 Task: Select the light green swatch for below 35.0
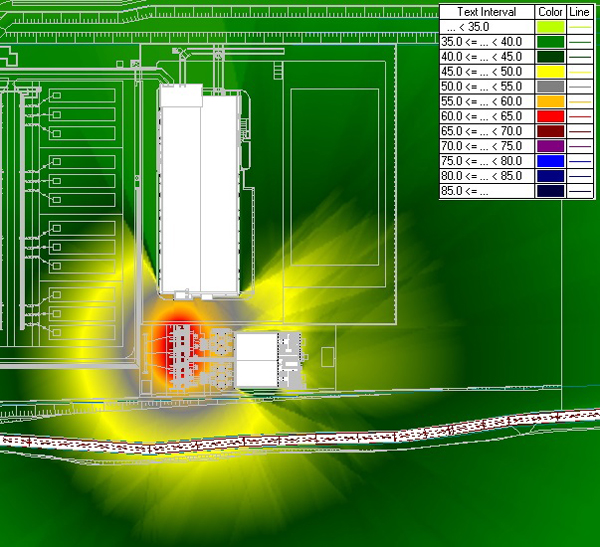pyautogui.click(x=551, y=27)
